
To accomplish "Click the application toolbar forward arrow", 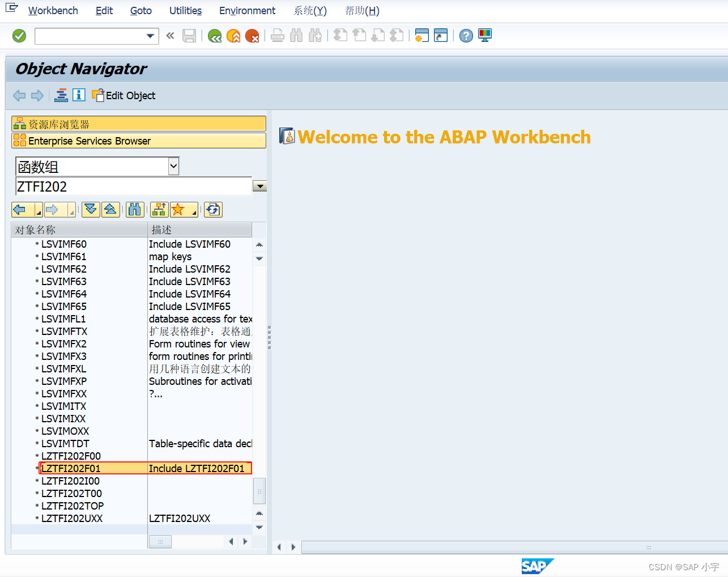I will [x=37, y=95].
